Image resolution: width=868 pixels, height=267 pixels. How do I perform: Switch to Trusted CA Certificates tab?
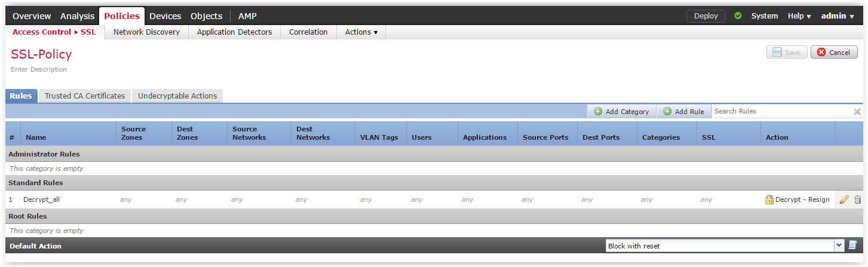[85, 96]
